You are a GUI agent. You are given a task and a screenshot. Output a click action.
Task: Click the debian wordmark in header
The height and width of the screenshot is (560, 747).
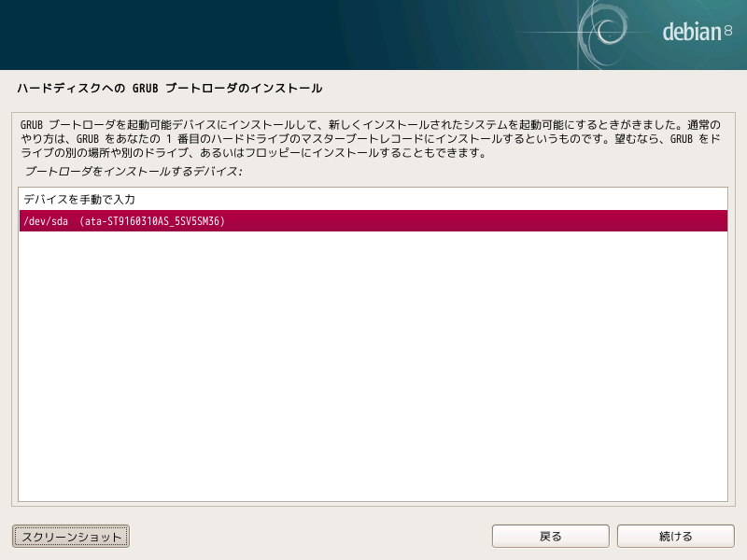(x=691, y=33)
